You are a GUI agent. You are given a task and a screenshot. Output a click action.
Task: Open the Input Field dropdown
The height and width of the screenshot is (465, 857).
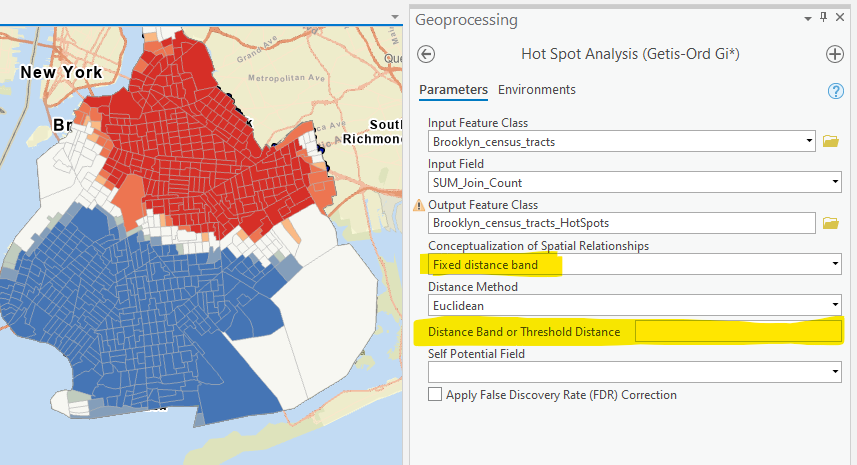click(834, 182)
